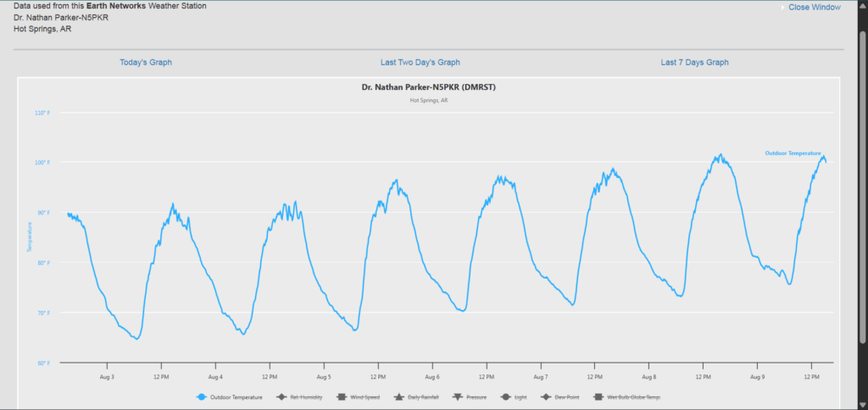
Task: Enable the Rel. Humidity series label
Action: point(306,396)
